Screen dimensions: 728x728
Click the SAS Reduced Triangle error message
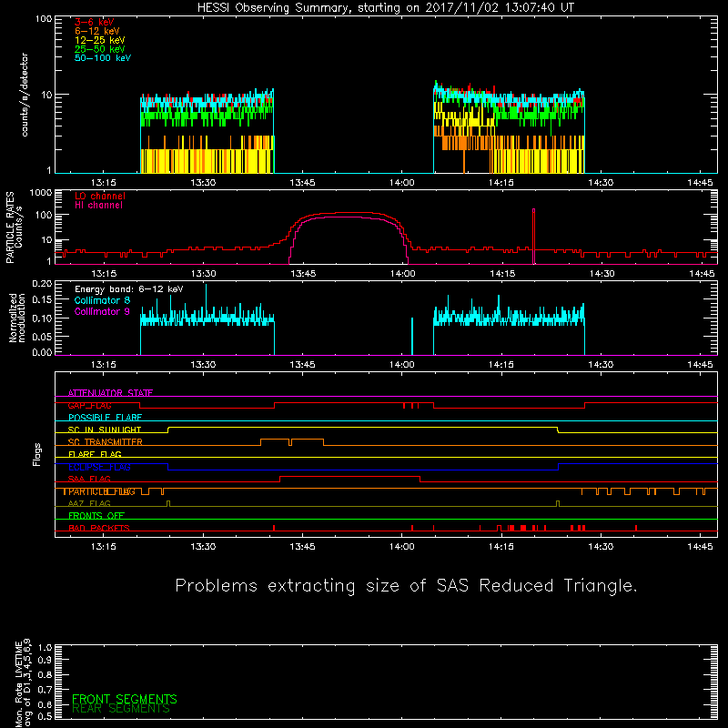coord(406,586)
